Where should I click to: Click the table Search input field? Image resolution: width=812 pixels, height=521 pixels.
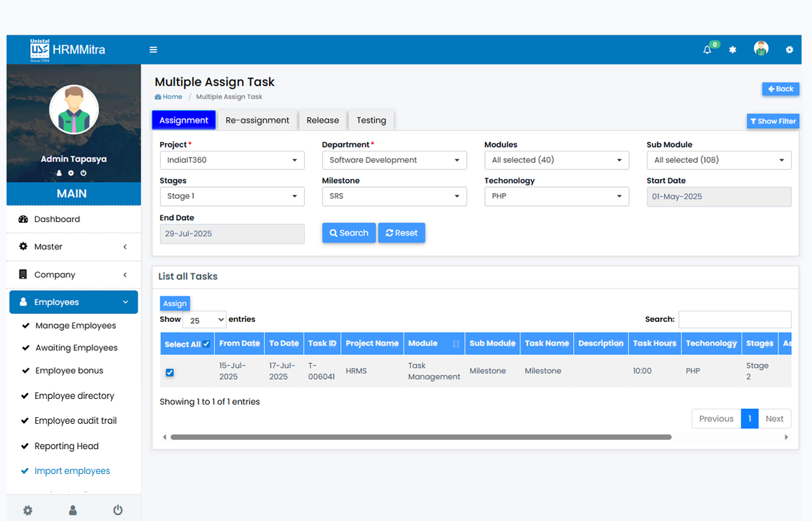(x=734, y=319)
